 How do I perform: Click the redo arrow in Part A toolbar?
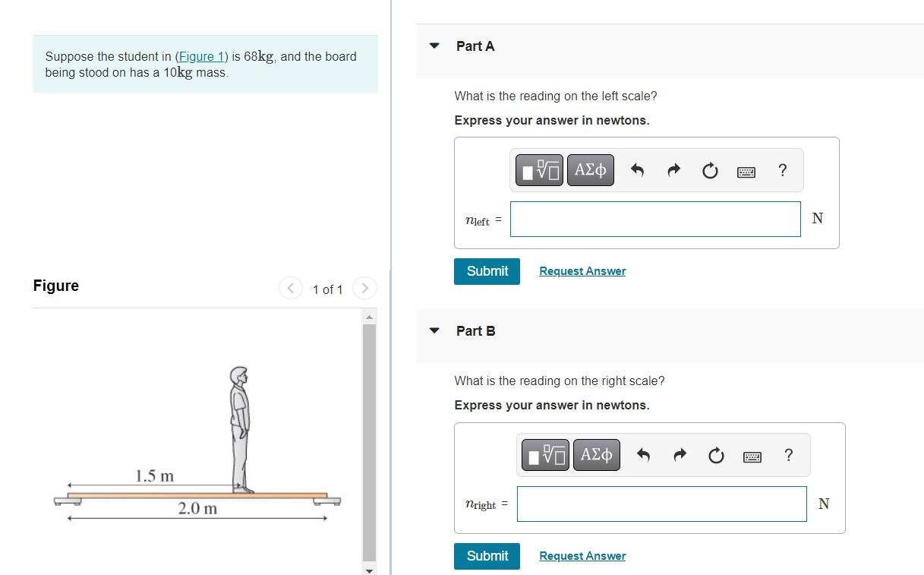pos(673,170)
